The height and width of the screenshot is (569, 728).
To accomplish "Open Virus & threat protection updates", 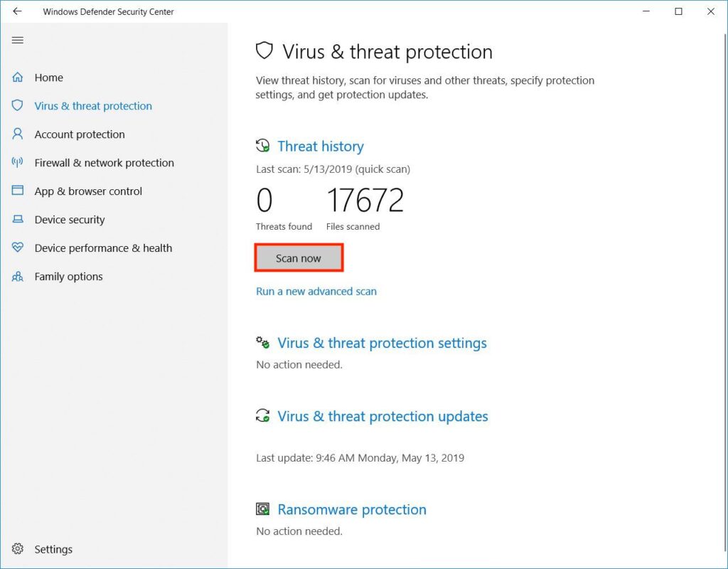I will pos(382,416).
